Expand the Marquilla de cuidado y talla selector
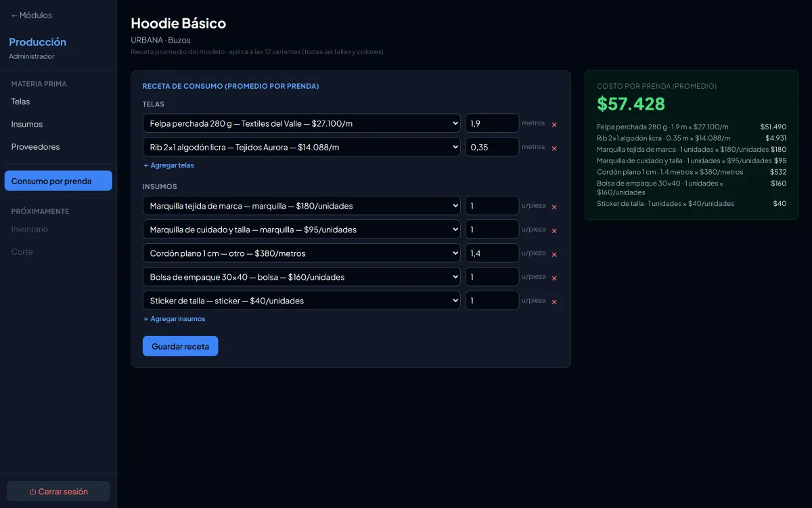Image resolution: width=812 pixels, height=508 pixels. tap(302, 230)
